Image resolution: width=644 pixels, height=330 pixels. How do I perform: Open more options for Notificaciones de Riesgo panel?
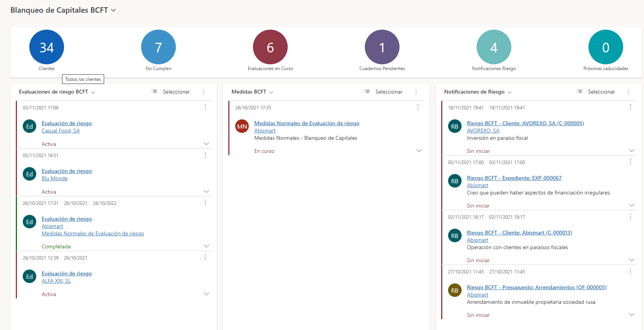click(629, 92)
